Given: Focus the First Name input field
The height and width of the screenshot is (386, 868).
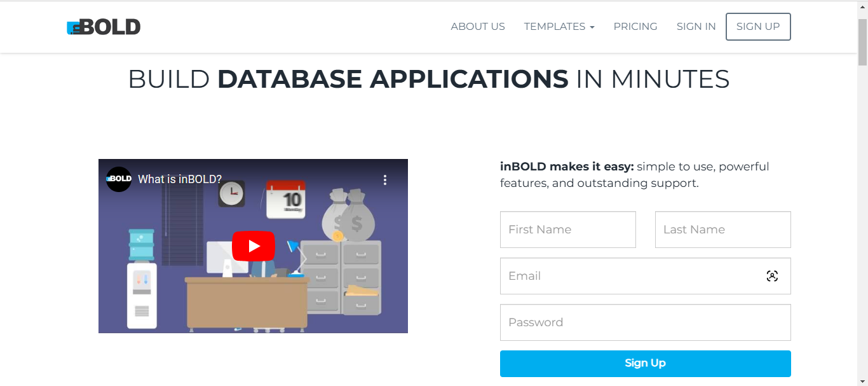Looking at the screenshot, I should point(568,230).
